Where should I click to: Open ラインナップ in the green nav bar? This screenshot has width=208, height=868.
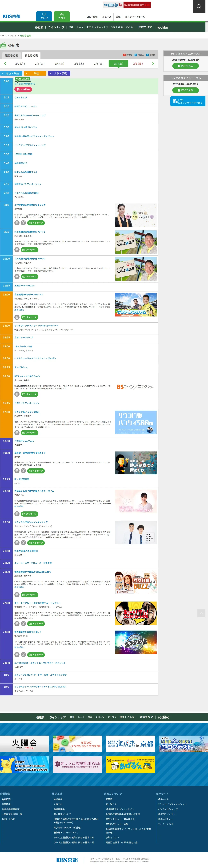pyautogui.click(x=56, y=27)
